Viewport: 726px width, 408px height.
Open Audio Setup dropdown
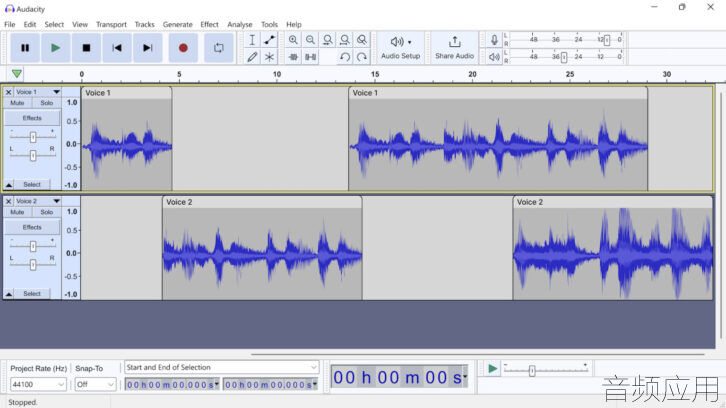tap(401, 48)
